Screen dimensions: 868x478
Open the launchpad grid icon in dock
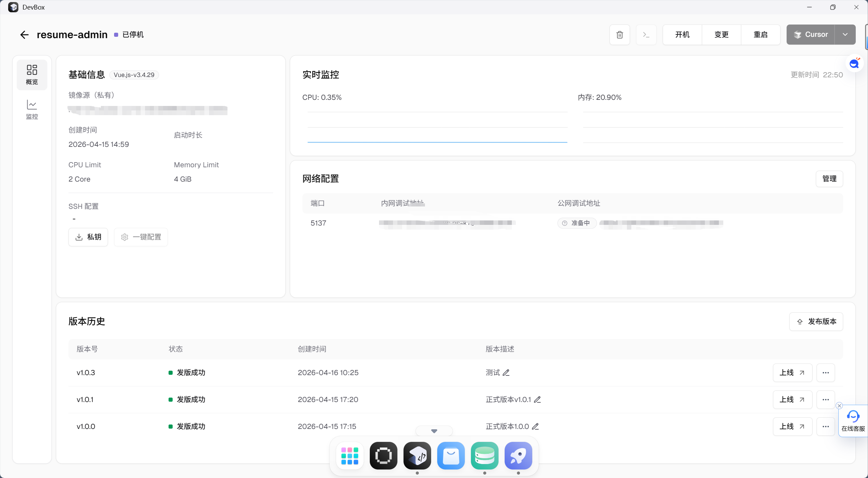350,456
